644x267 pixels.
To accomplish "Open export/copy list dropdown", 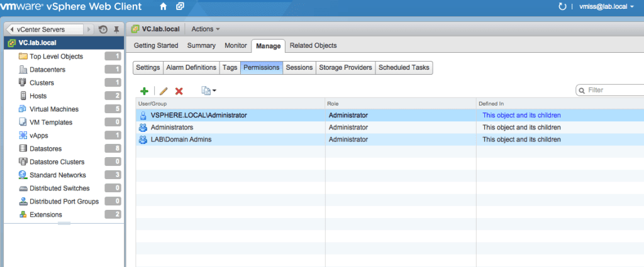I will click(x=209, y=90).
